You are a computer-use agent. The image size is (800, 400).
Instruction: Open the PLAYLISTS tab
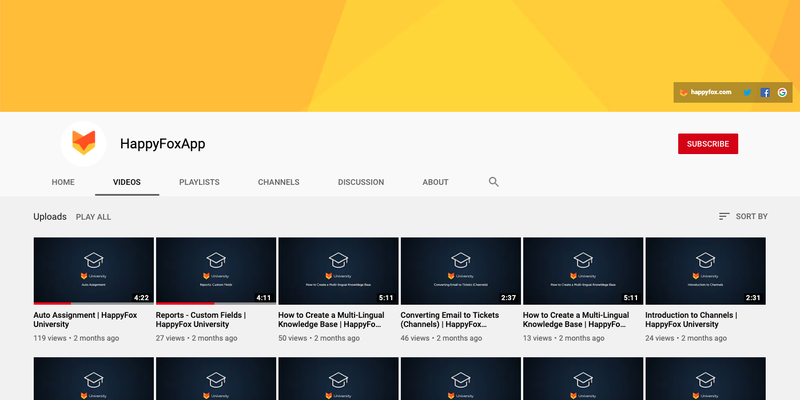pos(199,182)
